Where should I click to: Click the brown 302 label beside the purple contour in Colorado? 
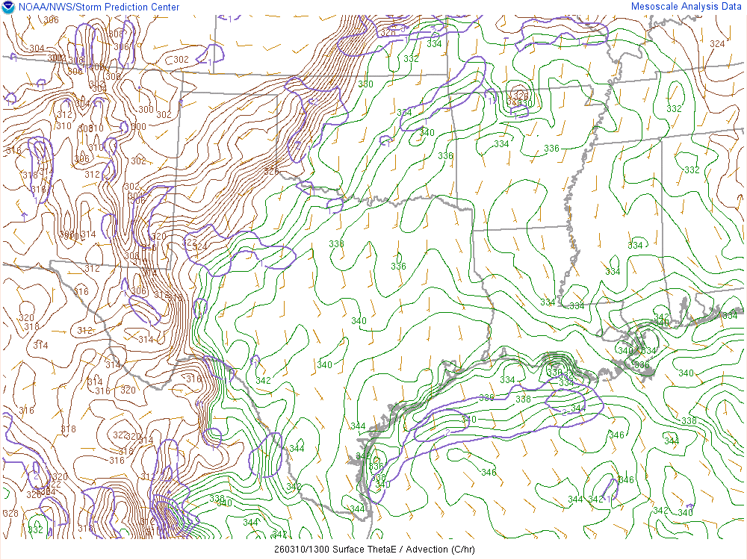point(181,60)
